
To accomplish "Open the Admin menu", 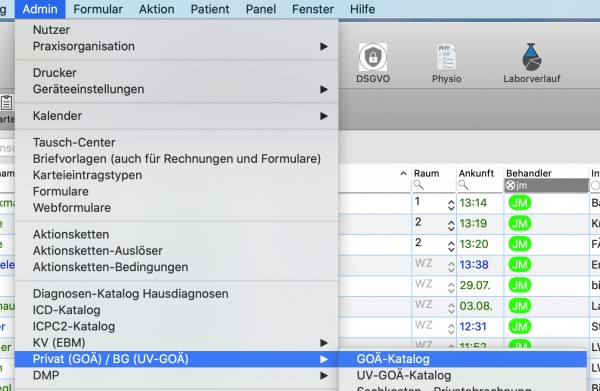I will (x=40, y=9).
